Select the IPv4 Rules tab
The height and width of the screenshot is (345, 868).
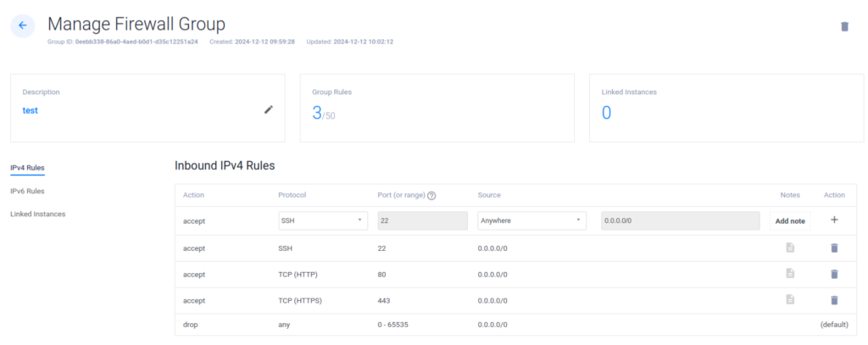point(27,168)
